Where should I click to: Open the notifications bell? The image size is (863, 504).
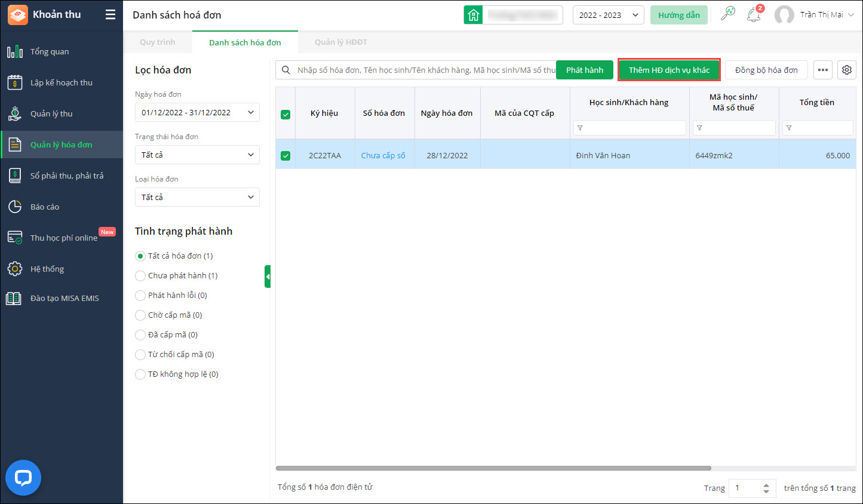point(754,15)
